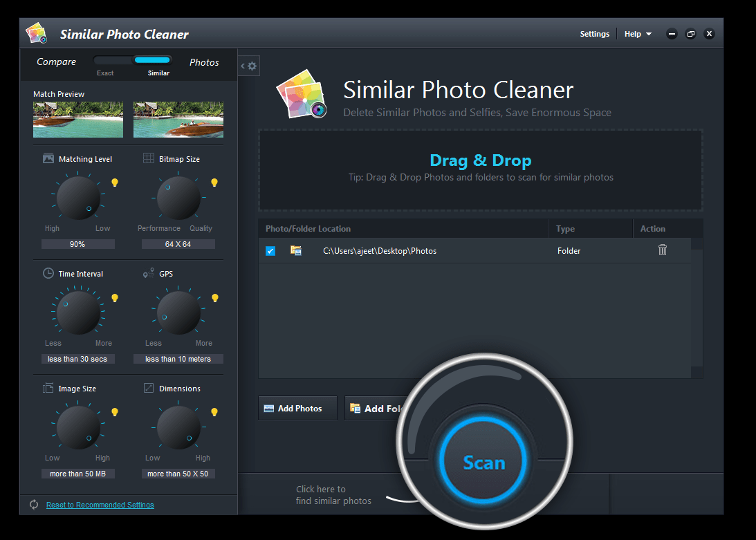
Task: Click the Time Interval clock icon
Action: coord(48,273)
